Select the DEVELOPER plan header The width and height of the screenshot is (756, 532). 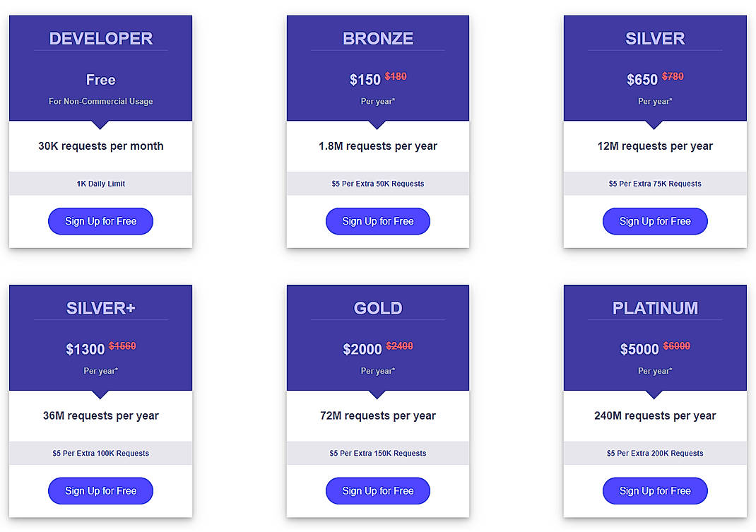(x=100, y=38)
